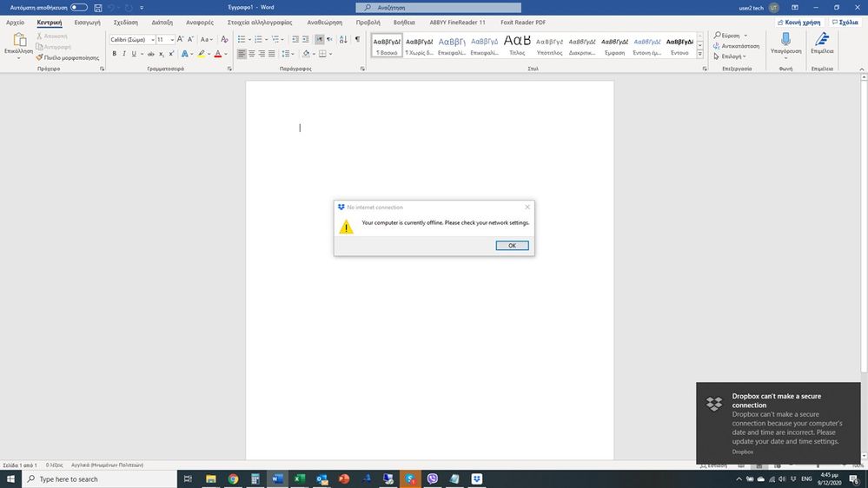
Task: Open the font color dropdown arrow
Action: click(226, 54)
